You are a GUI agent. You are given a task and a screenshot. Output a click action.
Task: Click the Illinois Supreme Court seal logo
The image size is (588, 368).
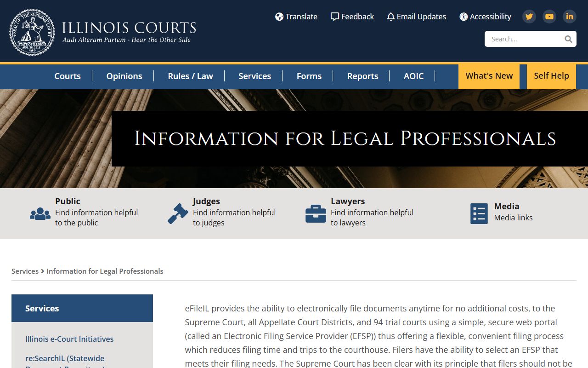[32, 32]
